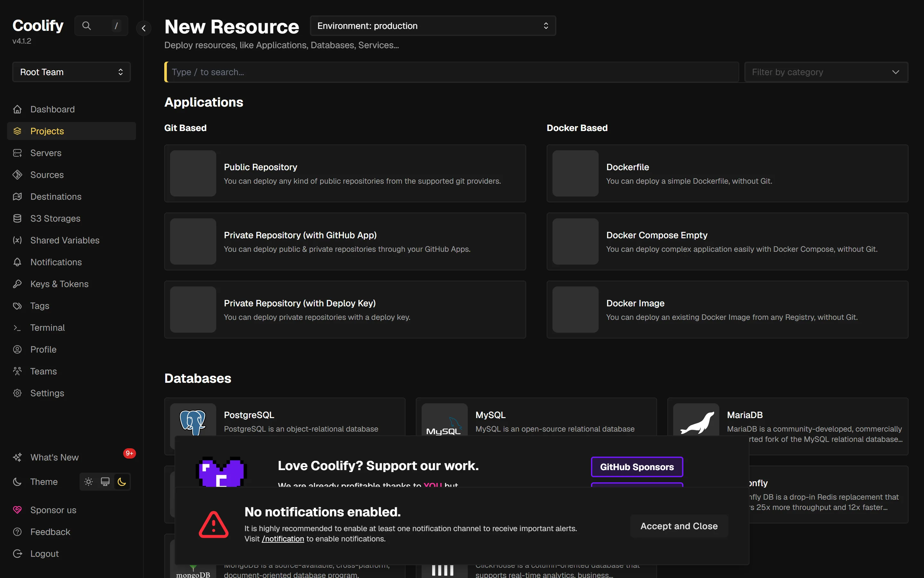This screenshot has width=924, height=578.
Task: Click the Dashboard home icon
Action: [x=17, y=109]
